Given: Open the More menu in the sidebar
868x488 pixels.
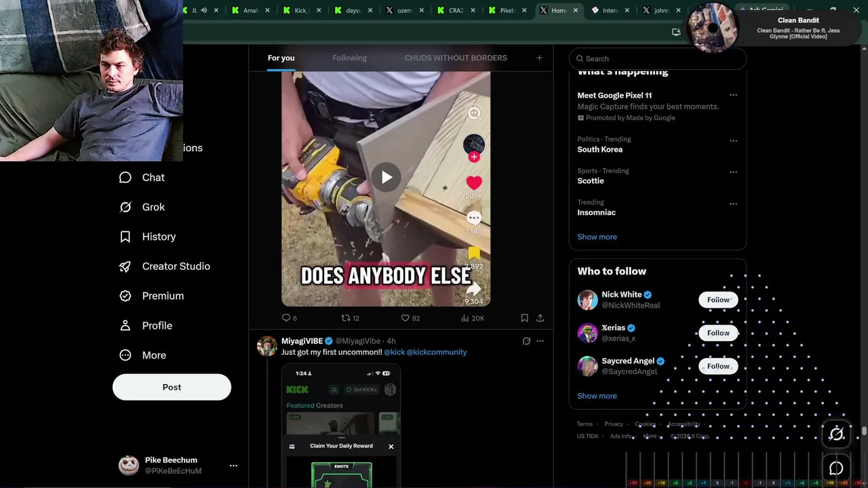Looking at the screenshot, I should point(142,355).
